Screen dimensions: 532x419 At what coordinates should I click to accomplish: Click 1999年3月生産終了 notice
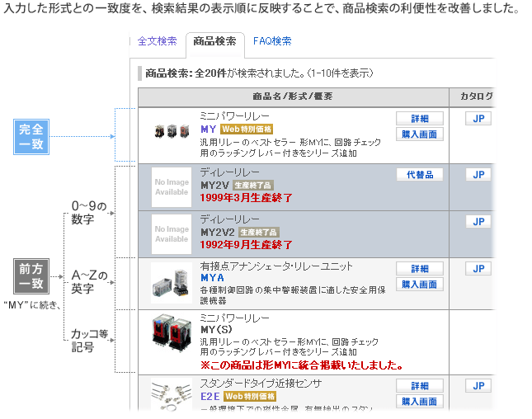[x=246, y=197]
